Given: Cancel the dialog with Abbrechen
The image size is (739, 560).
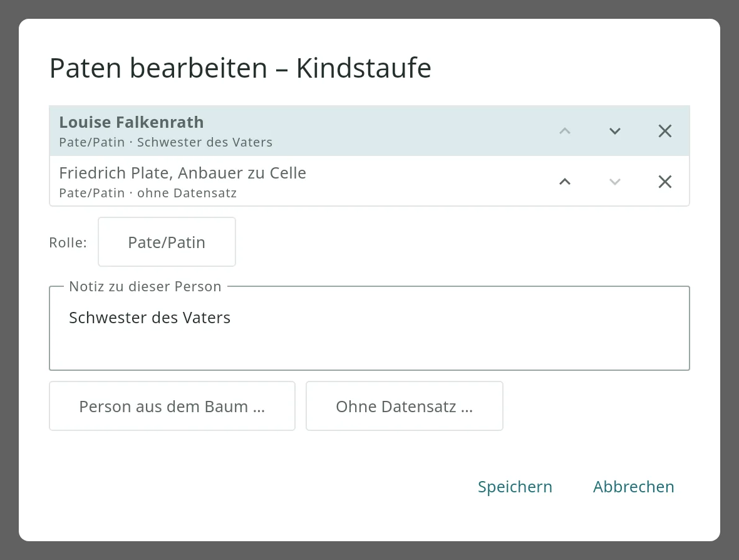Looking at the screenshot, I should click(633, 487).
